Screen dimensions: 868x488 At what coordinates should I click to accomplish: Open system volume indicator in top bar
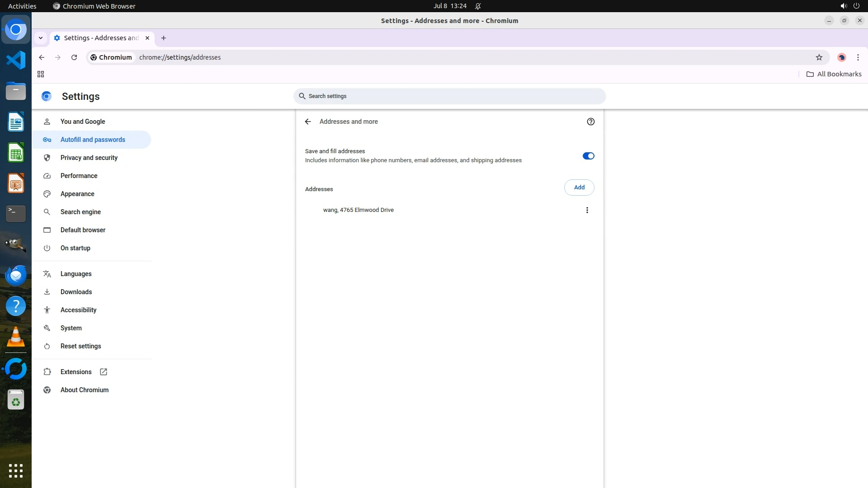click(843, 6)
